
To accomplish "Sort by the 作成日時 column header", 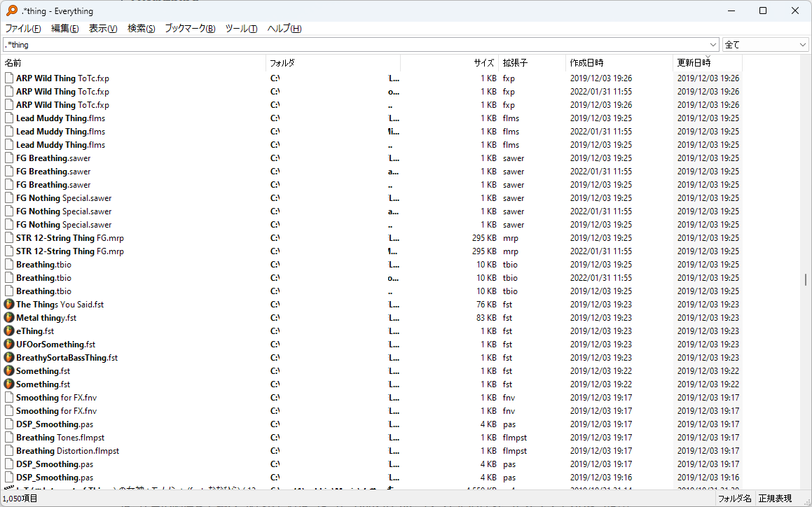I will (619, 62).
